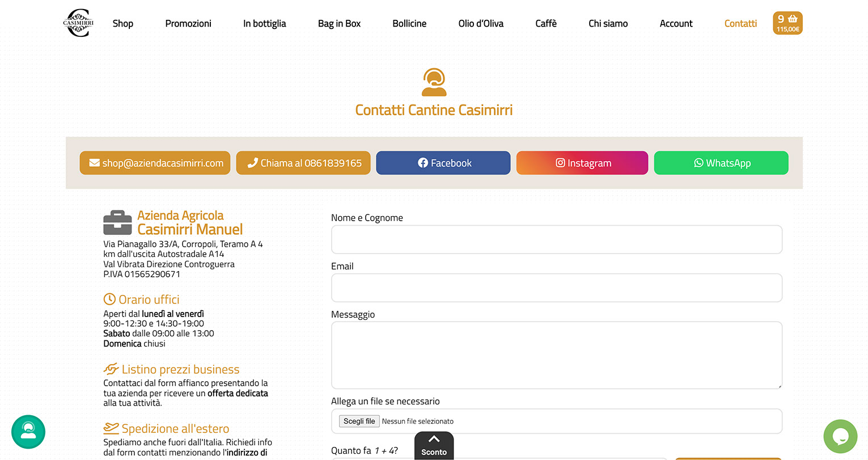Click the Domenica chiusi line
The height and width of the screenshot is (460, 868).
coord(134,344)
